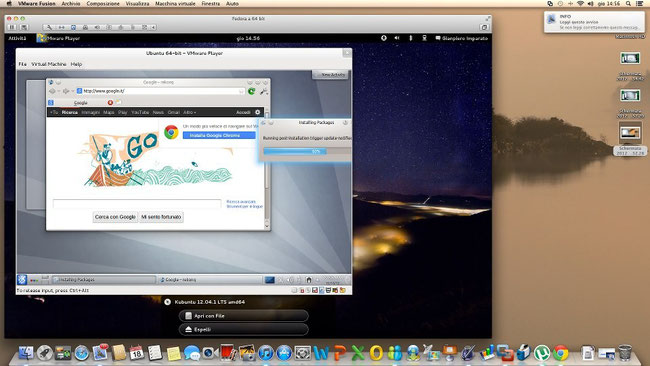Open the File menu in VMware Player
This screenshot has height=366, width=650.
point(22,64)
